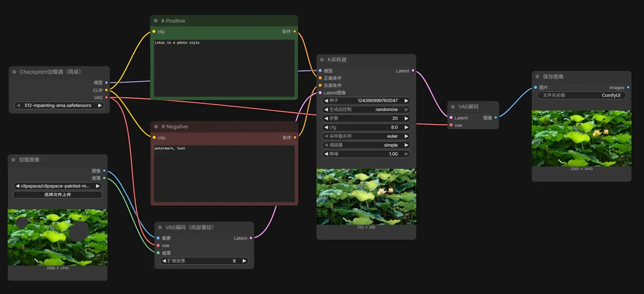Click the CLIP output port on Checkpoint loader
The height and width of the screenshot is (294, 644).
(x=107, y=90)
